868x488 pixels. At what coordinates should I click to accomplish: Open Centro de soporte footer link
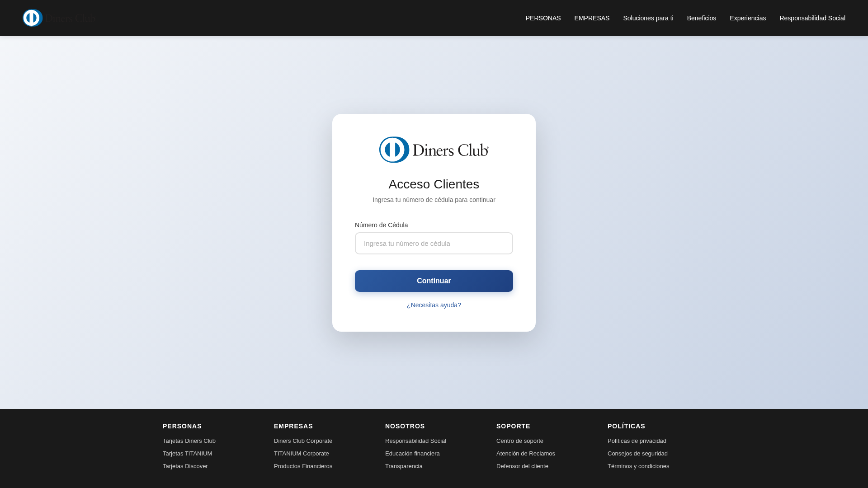[520, 441]
